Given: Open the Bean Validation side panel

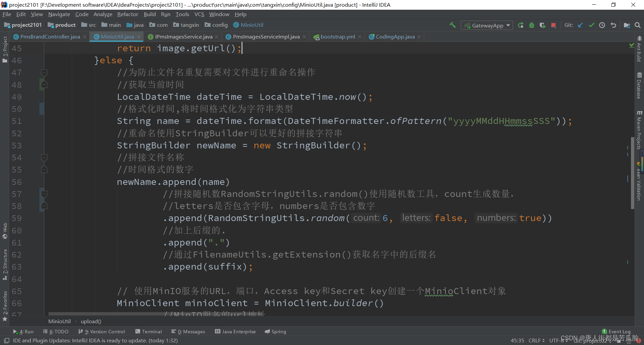Looking at the screenshot, I should click(639, 182).
